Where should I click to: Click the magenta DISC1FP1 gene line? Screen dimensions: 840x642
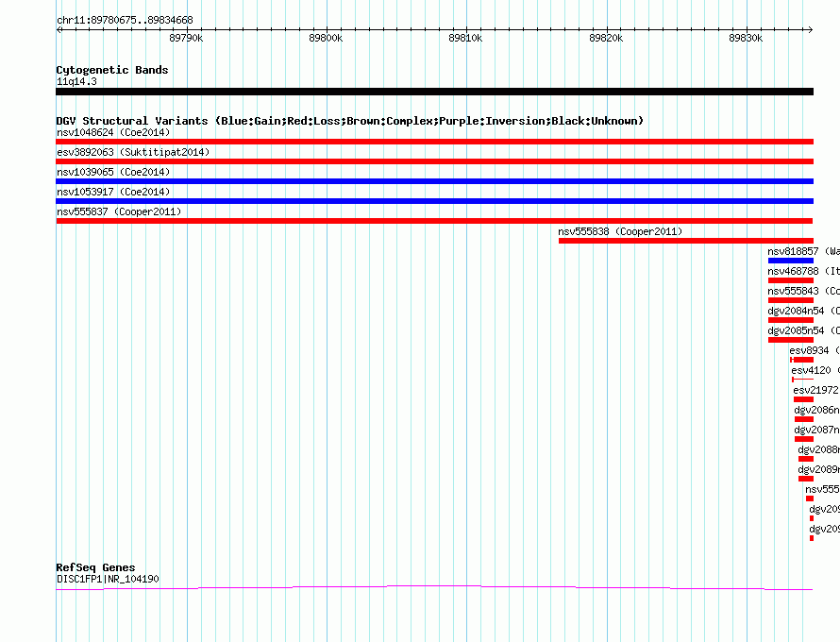(434, 588)
